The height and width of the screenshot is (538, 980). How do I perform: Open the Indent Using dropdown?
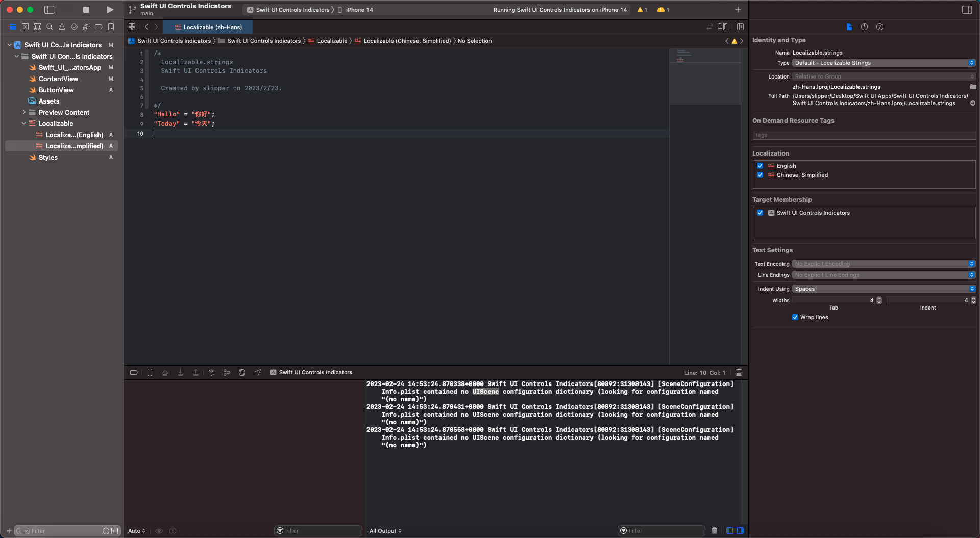click(x=884, y=289)
